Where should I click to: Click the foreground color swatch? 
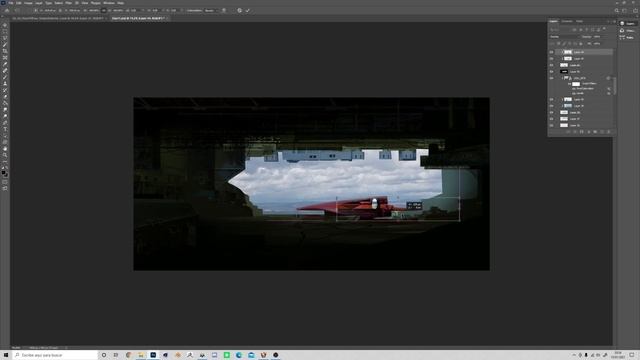4,173
